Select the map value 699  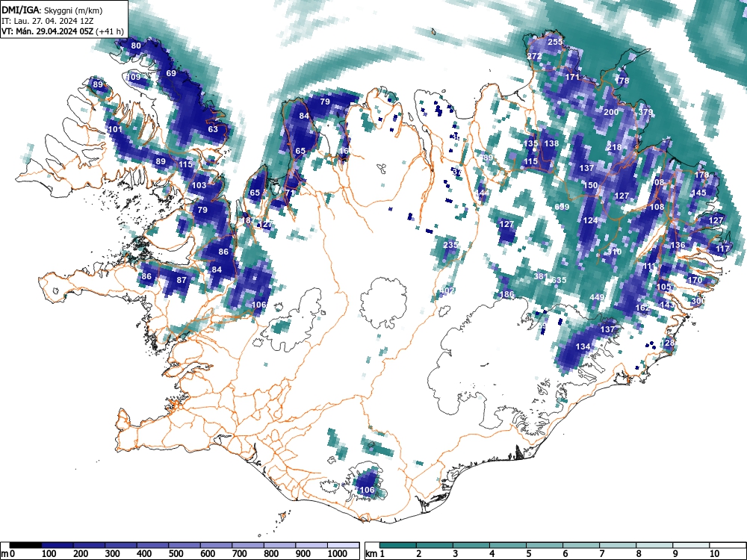562,207
